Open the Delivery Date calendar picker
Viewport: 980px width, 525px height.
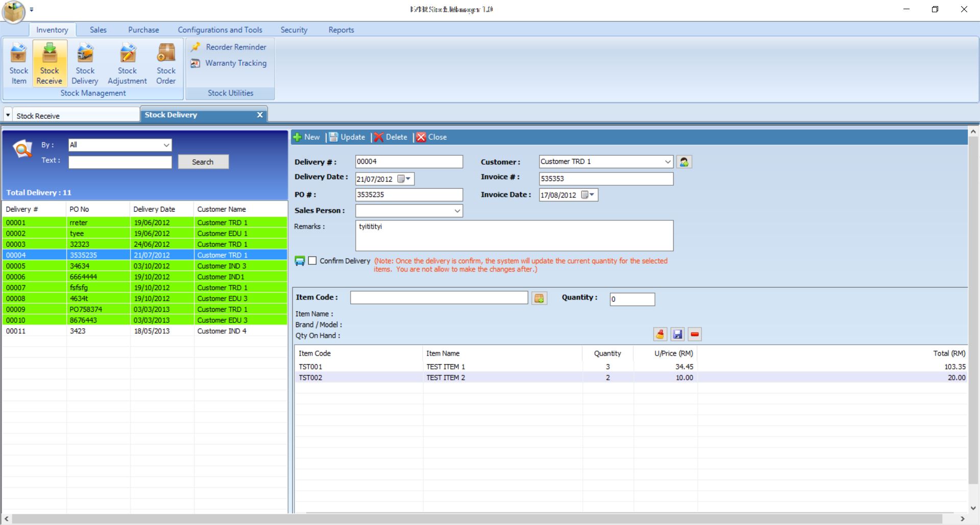[404, 179]
